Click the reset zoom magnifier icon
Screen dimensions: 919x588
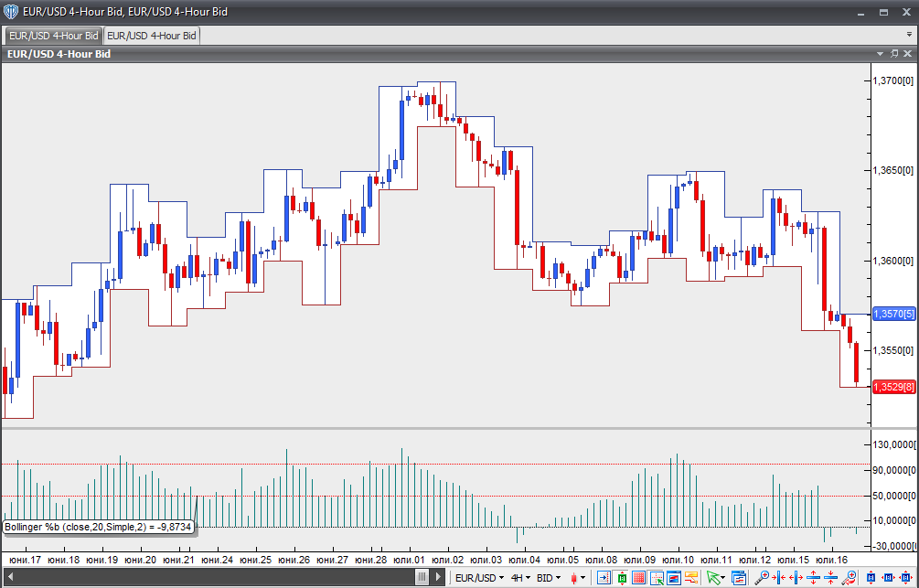click(x=849, y=578)
